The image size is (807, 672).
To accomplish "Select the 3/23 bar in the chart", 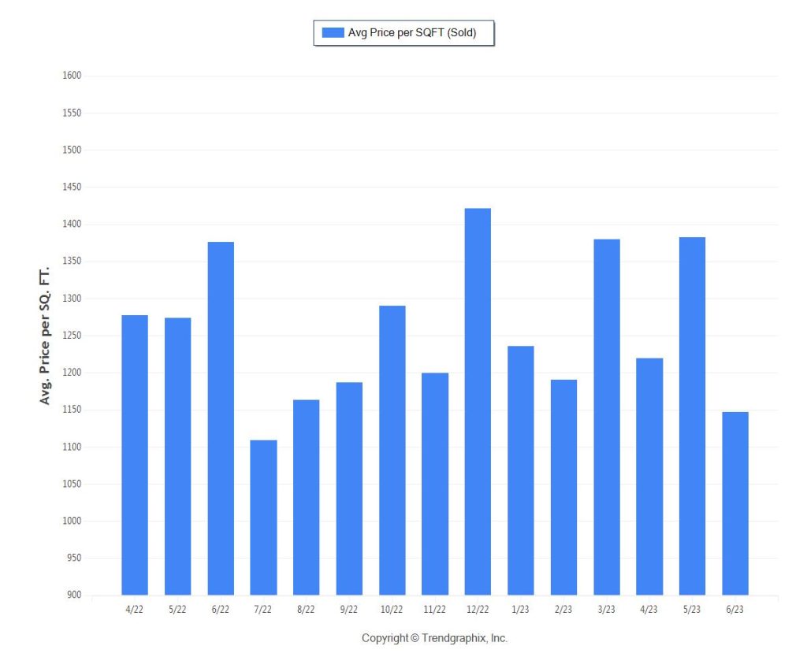I will (607, 418).
